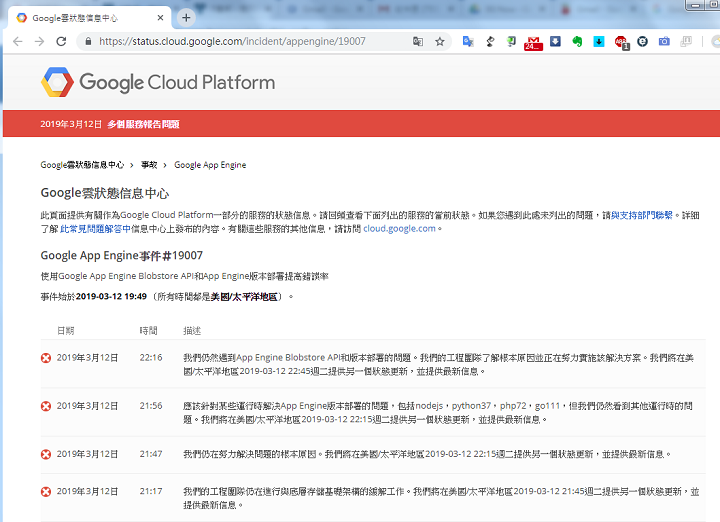Go back to the previous page

(x=13, y=42)
